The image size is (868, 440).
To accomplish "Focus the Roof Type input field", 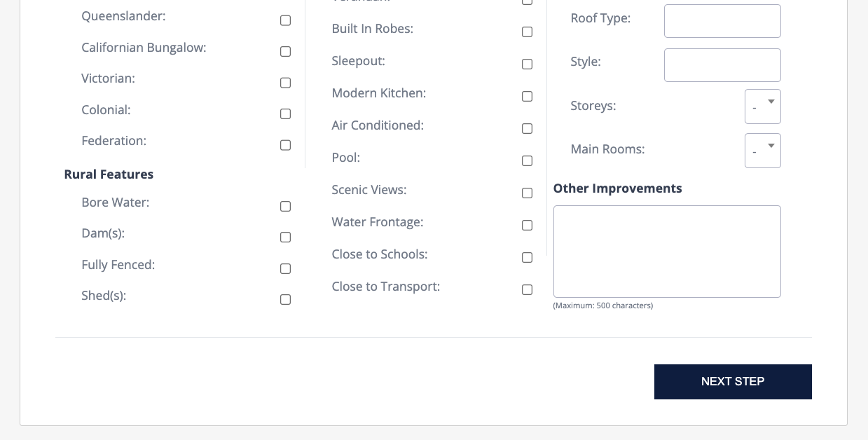I will pyautogui.click(x=722, y=21).
